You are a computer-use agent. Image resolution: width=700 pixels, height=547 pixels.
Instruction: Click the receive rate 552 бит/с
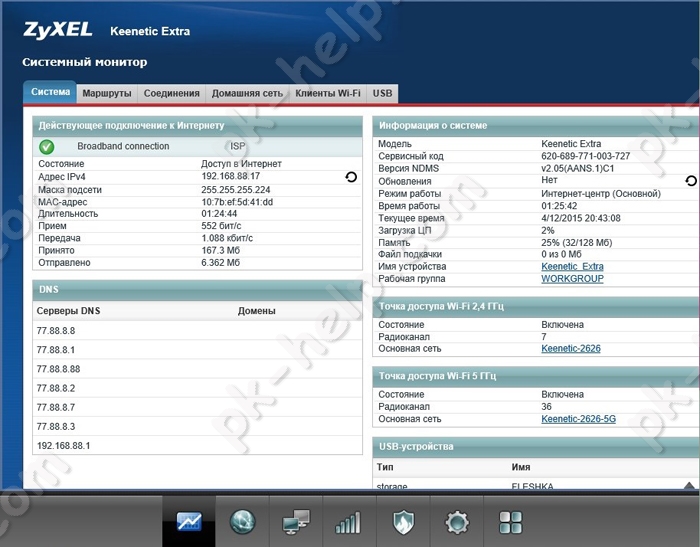click(x=221, y=226)
